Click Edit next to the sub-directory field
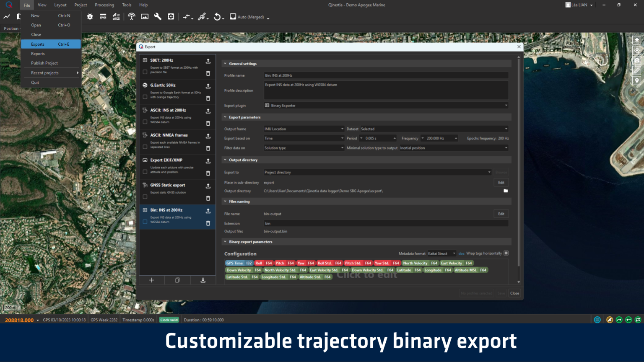Screen dimensions: 644x362 501,183
